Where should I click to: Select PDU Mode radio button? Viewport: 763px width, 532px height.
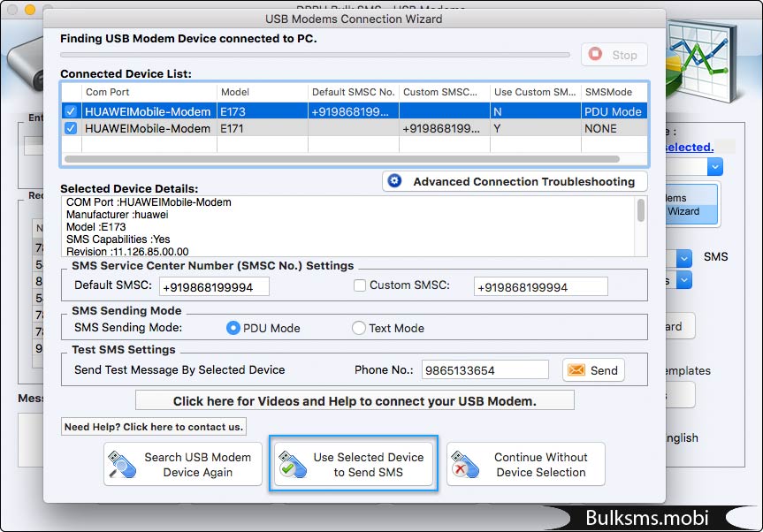(x=233, y=328)
